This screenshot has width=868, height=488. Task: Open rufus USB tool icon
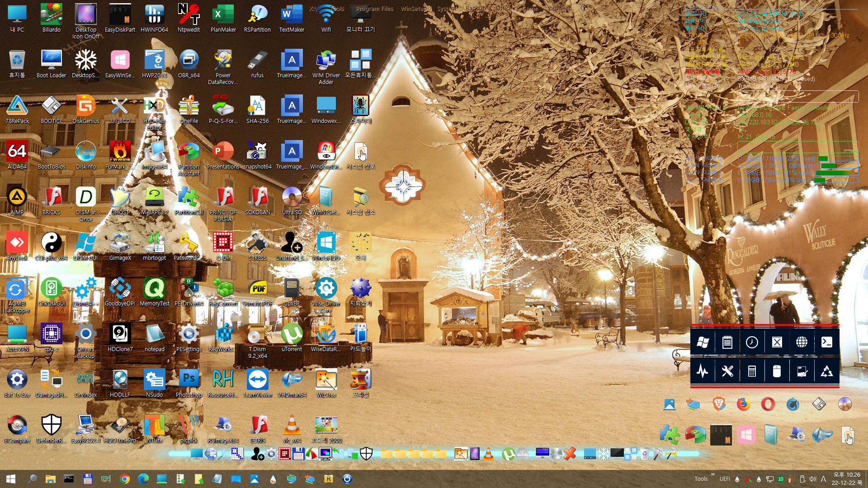pyautogui.click(x=257, y=64)
